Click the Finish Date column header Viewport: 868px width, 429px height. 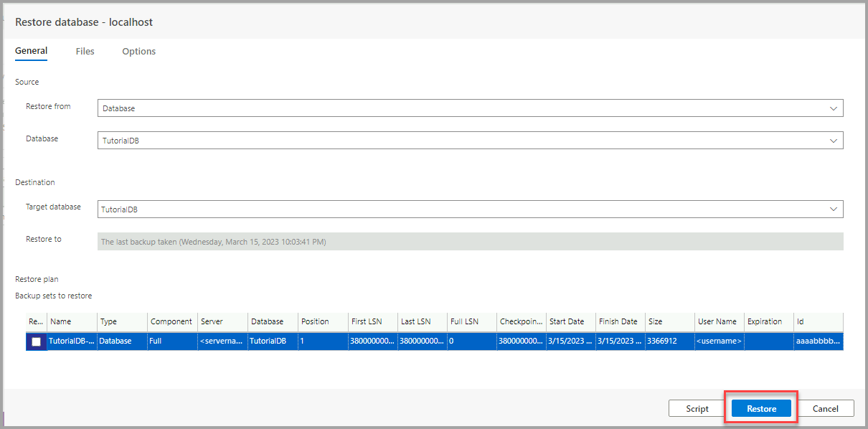pos(620,321)
